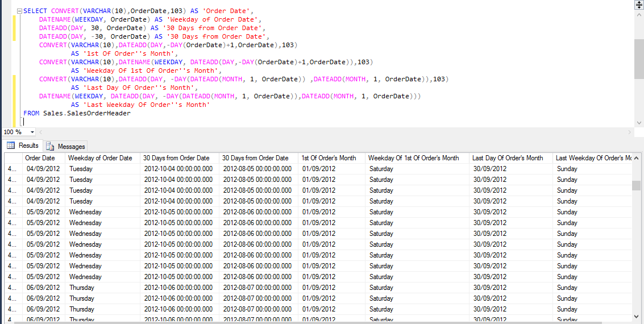Viewport: 644px width, 324px height.
Task: Open the Messages tab
Action: [66, 146]
